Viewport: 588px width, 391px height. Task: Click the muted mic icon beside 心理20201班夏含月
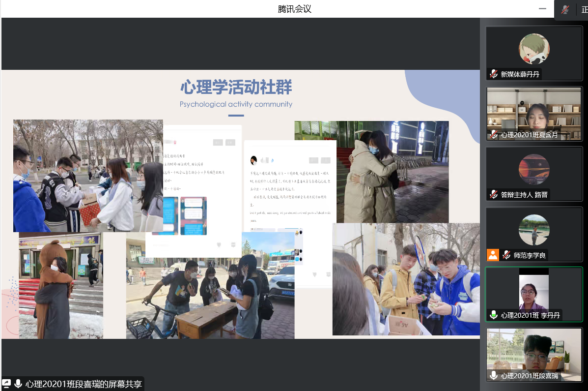click(x=494, y=134)
